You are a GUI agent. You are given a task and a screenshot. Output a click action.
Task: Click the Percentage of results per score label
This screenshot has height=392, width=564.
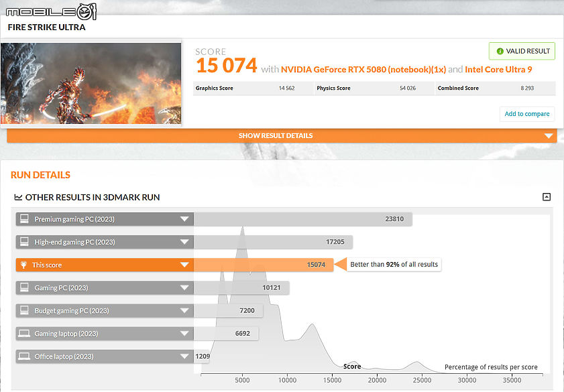click(x=491, y=367)
